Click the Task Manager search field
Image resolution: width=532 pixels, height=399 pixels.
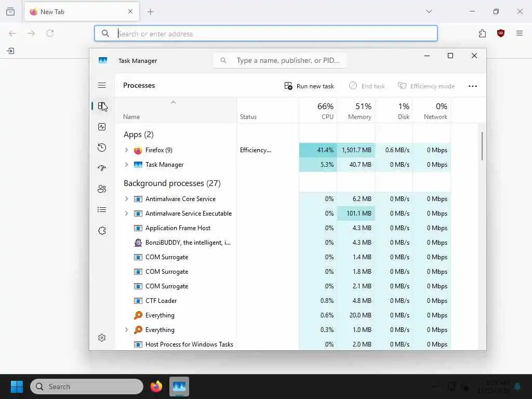280,60
